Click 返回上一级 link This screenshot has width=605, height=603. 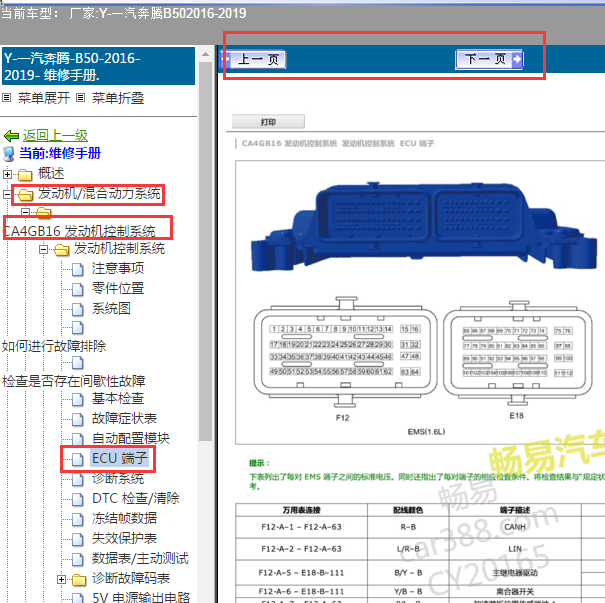[55, 135]
